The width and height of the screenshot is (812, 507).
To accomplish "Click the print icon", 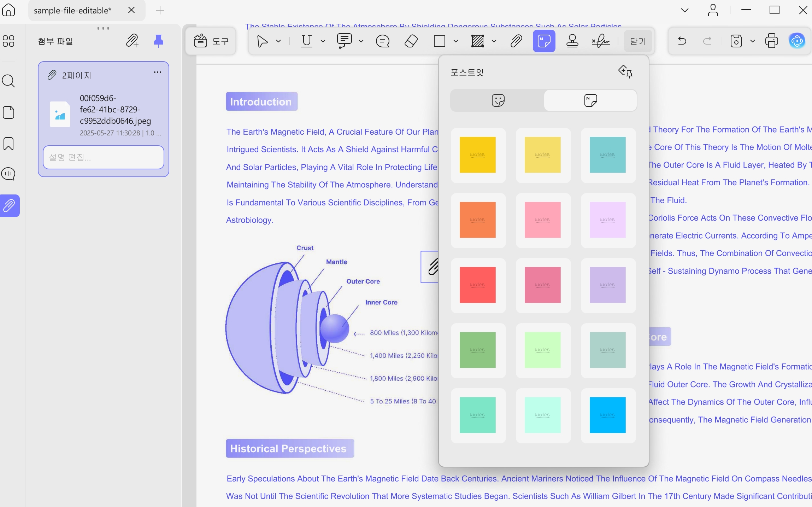I will pos(771,41).
